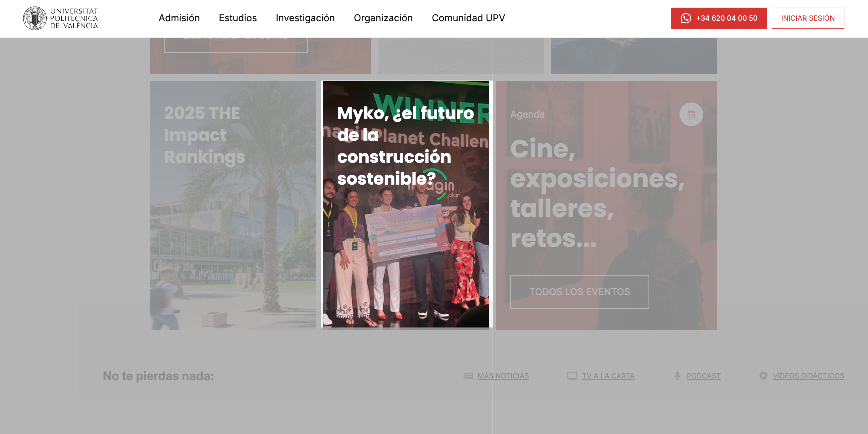Open the VÍDEOS DIDÁCTICOS link

808,376
